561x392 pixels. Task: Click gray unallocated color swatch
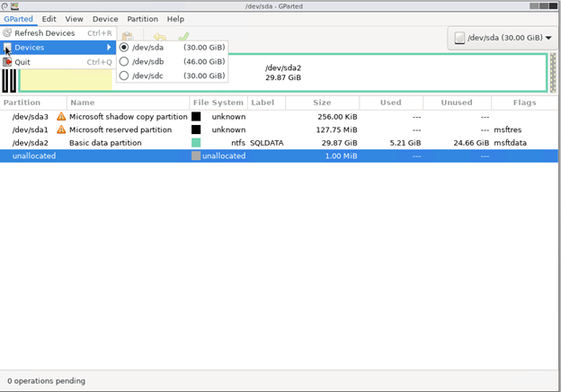196,156
